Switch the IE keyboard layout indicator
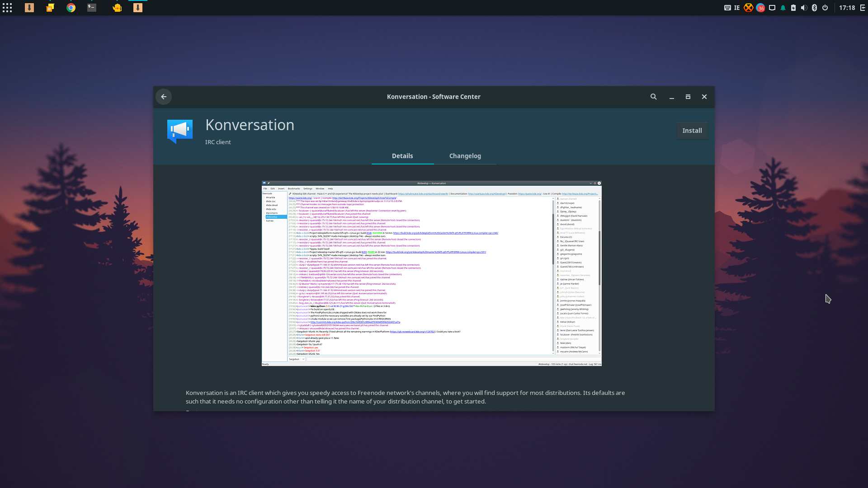 pyautogui.click(x=737, y=8)
